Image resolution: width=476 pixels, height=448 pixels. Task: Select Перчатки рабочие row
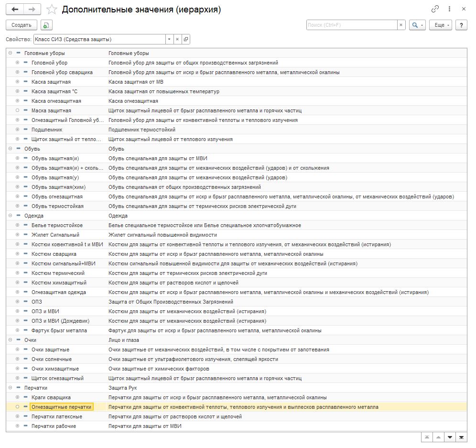pos(236,426)
